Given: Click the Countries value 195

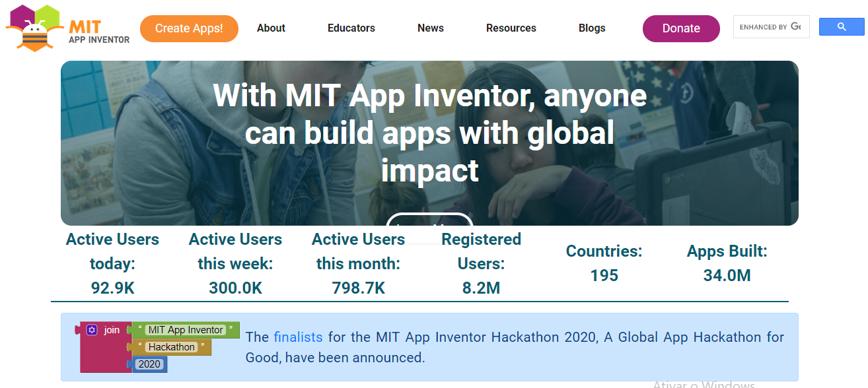Looking at the screenshot, I should [x=604, y=275].
